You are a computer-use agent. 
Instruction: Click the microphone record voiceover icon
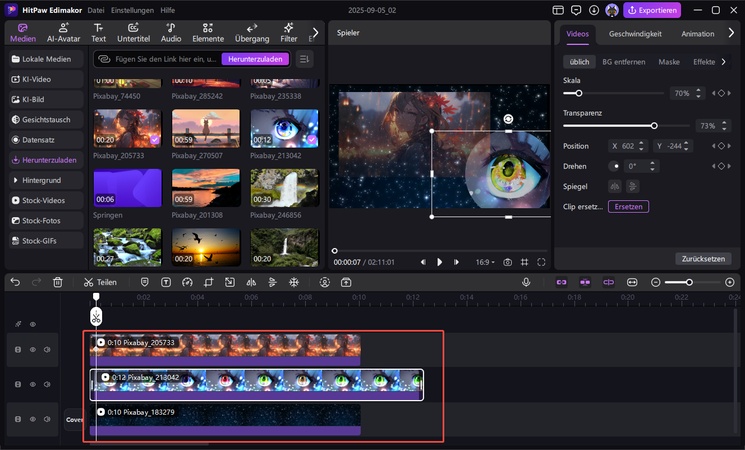click(526, 282)
